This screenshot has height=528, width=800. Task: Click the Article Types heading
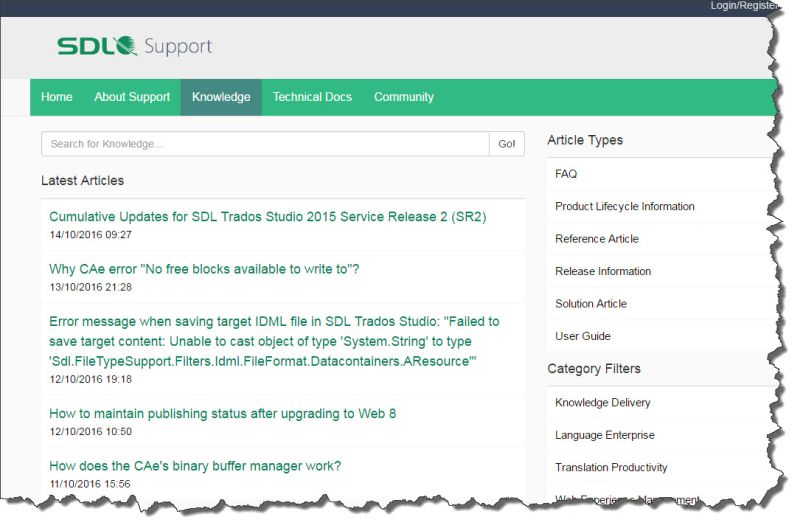tap(585, 140)
